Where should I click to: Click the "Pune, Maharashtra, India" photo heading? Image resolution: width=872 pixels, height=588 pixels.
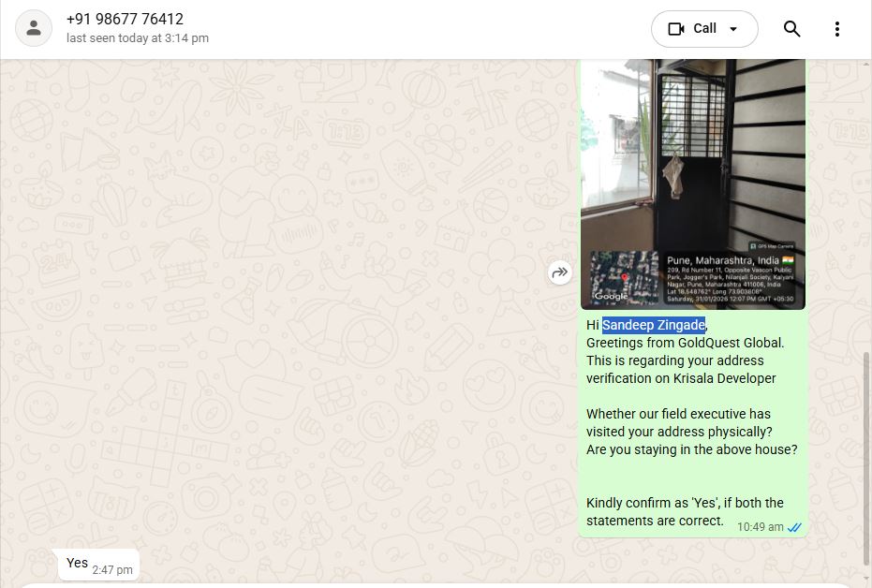[x=723, y=260]
